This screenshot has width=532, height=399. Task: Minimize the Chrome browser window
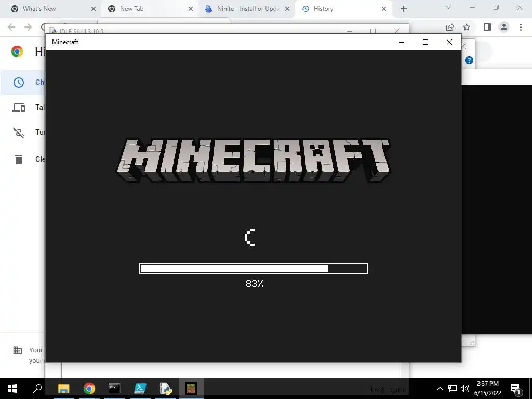tap(472, 7)
